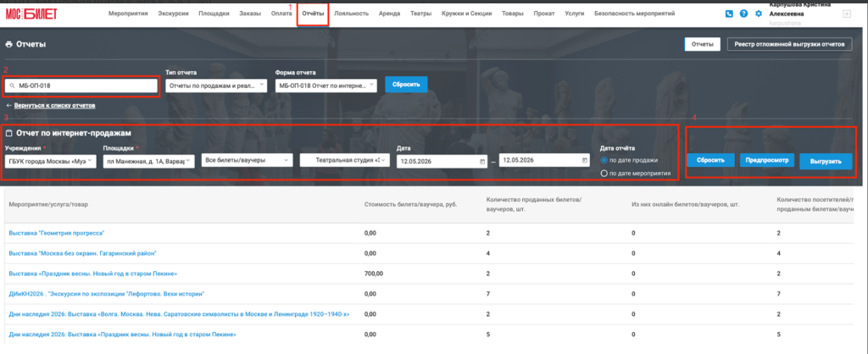Open the help question mark icon

[x=743, y=14]
